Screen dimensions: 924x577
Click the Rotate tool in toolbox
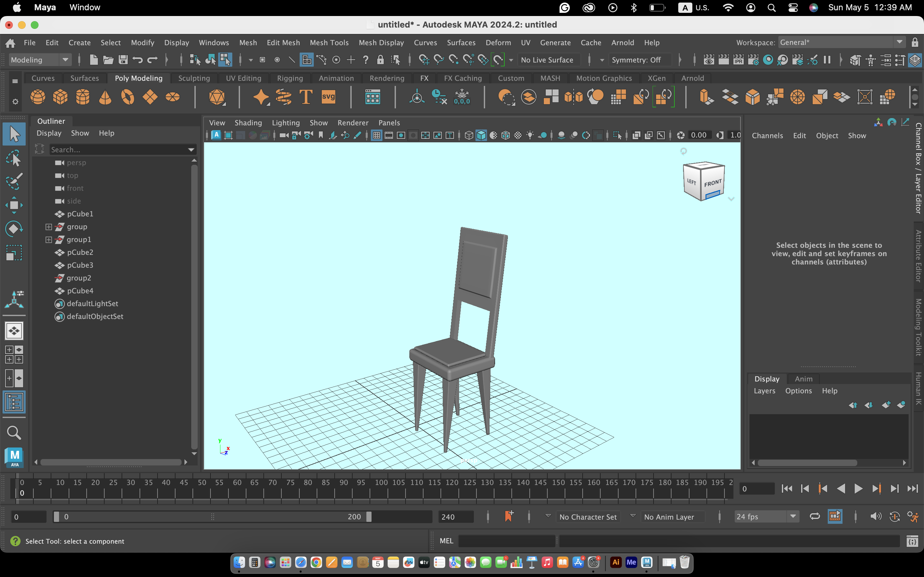pos(14,229)
